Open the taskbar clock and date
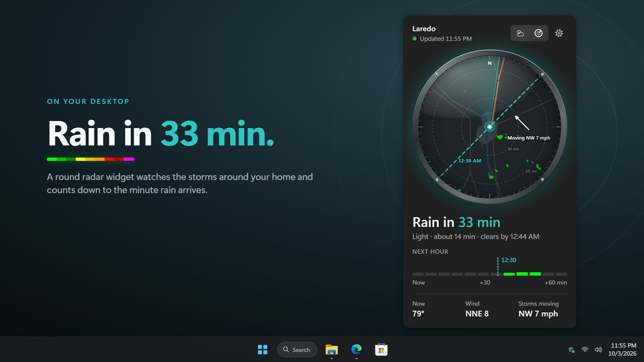 pyautogui.click(x=623, y=349)
